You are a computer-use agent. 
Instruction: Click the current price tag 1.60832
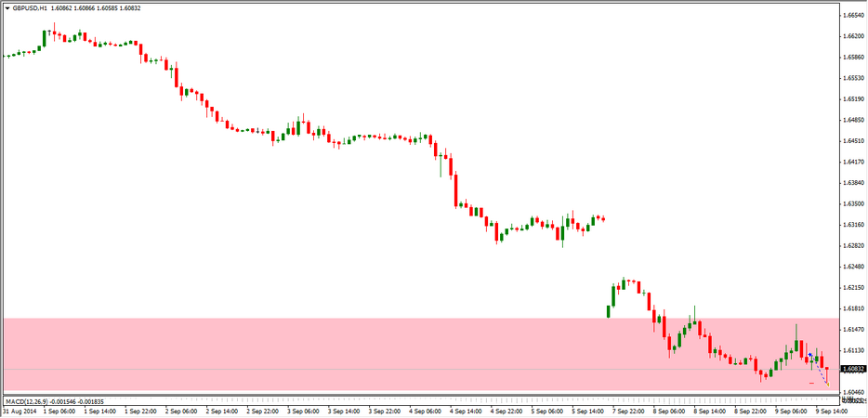[853, 369]
